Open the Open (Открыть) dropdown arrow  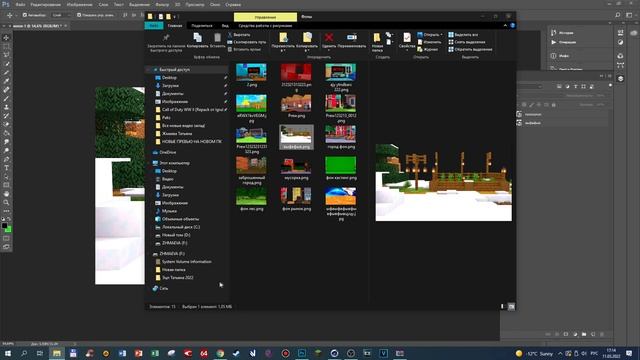(x=441, y=35)
